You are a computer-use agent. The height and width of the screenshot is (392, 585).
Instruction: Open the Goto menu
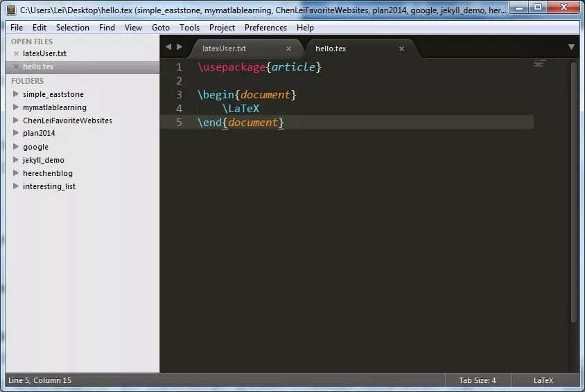click(160, 28)
